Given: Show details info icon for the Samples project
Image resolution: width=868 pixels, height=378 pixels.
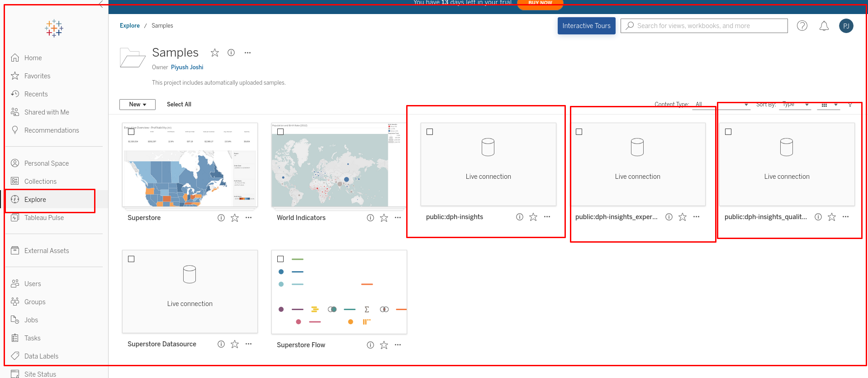Looking at the screenshot, I should 231,53.
